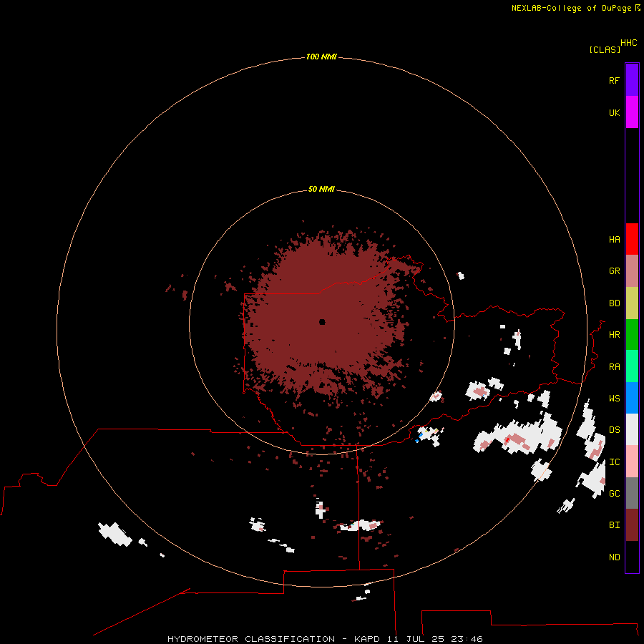This screenshot has height=644, width=644.
Task: Click the ND black legend swatch
Action: coord(632,557)
